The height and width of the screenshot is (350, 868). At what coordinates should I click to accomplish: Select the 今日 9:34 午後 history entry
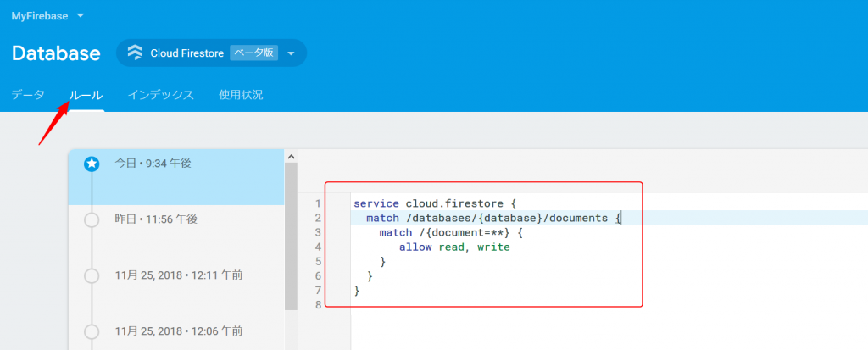(176, 177)
